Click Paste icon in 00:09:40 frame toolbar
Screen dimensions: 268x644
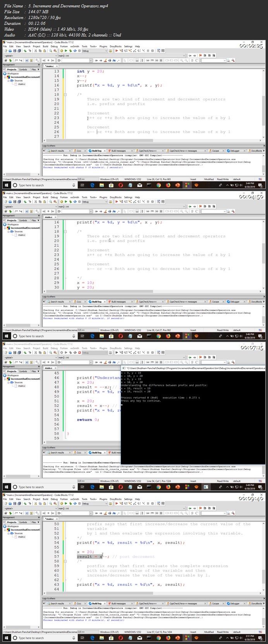point(45,504)
